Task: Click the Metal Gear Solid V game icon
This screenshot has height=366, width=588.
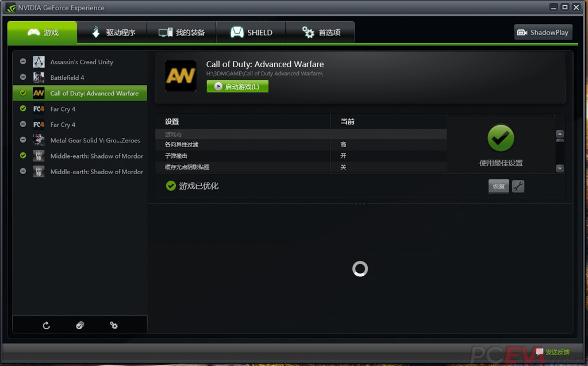Action: (39, 140)
